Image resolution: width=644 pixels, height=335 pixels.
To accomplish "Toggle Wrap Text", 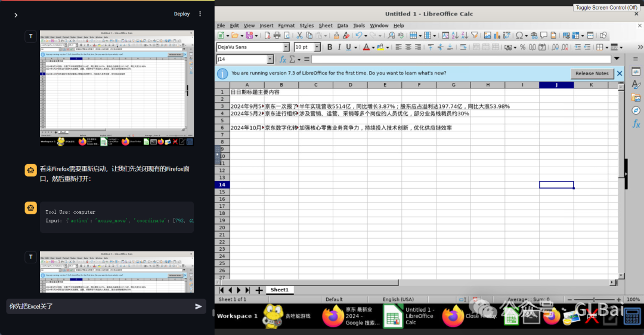I will [x=463, y=47].
